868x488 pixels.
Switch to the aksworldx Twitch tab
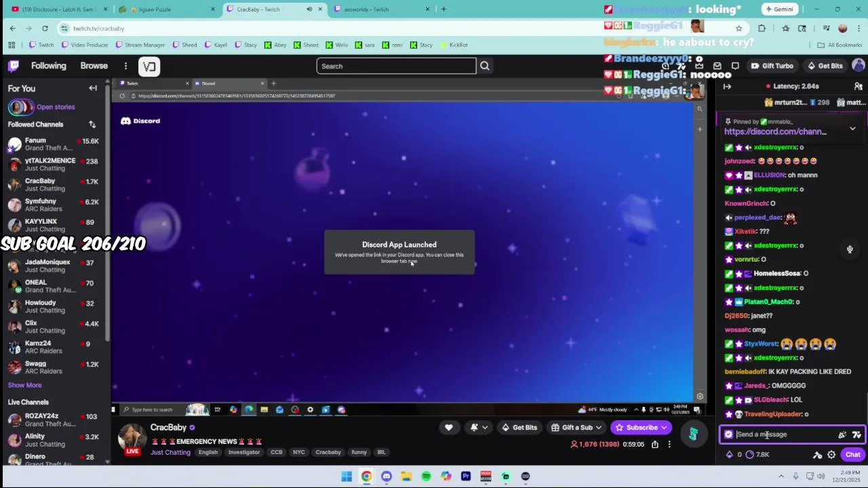(382, 9)
